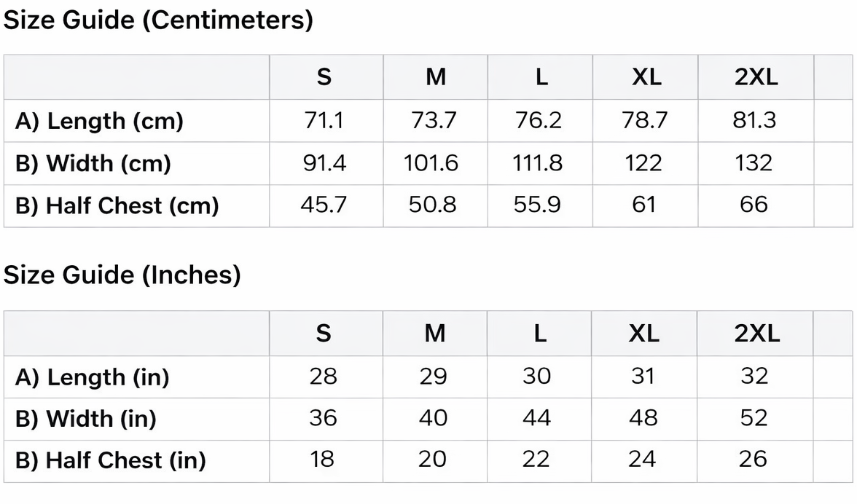This screenshot has width=857, height=504.
Task: Select the 30 inch length cell
Action: tap(537, 377)
